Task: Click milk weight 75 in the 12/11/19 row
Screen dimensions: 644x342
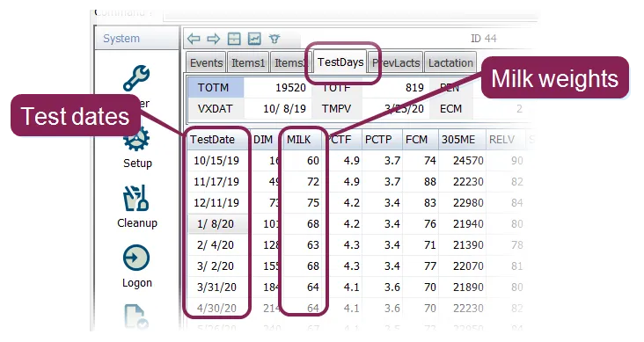Action: click(313, 203)
